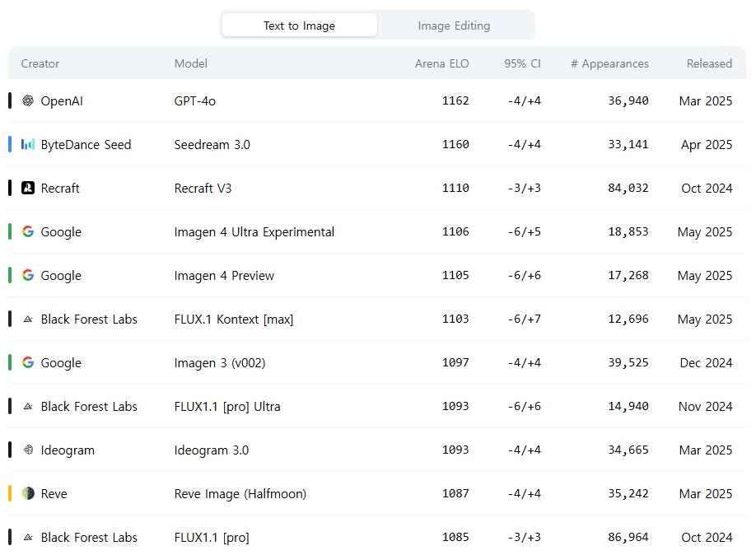Click the Dec 2024 release date
Viewport: 756px width, 555px height.
tap(706, 362)
